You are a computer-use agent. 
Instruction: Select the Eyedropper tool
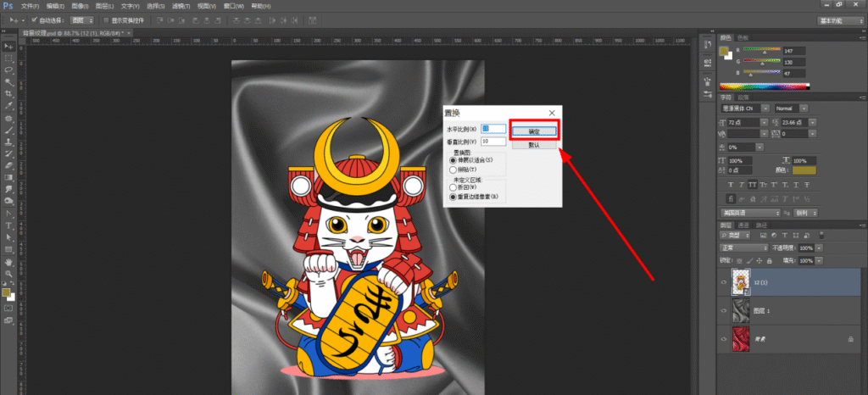8,105
